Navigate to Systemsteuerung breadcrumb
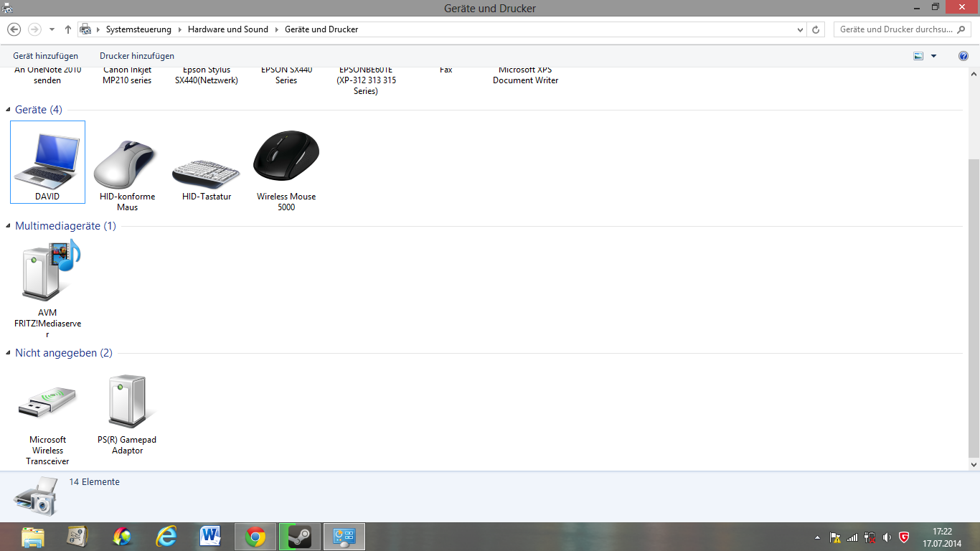The height and width of the screenshot is (551, 980). tap(138, 29)
